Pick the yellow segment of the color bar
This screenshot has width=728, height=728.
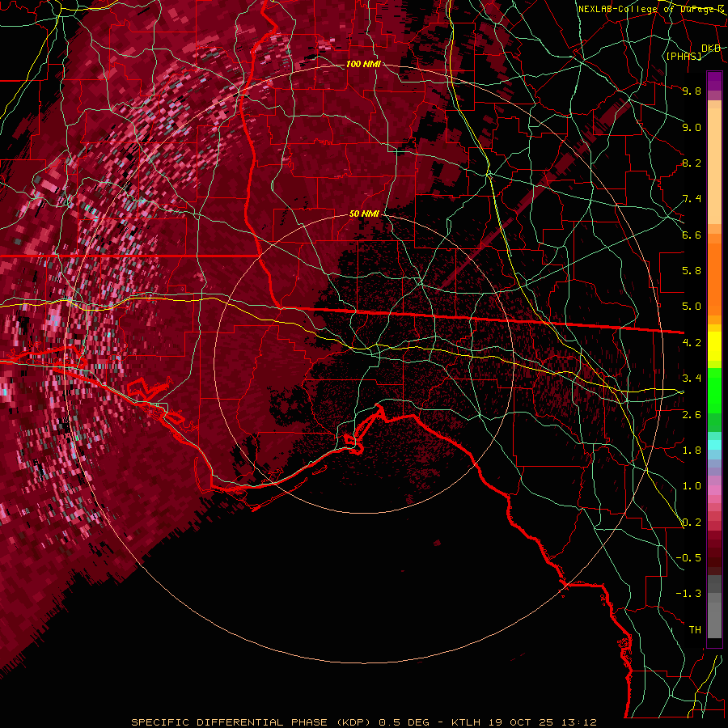pos(714,346)
